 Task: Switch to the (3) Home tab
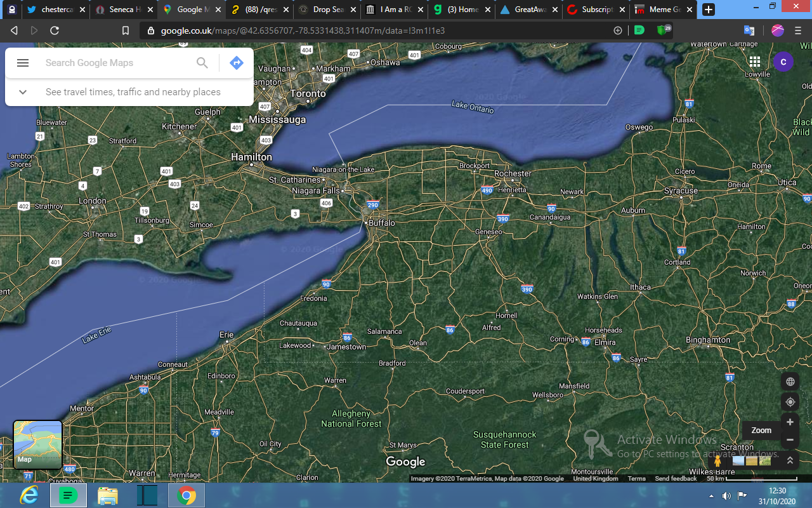coord(463,10)
